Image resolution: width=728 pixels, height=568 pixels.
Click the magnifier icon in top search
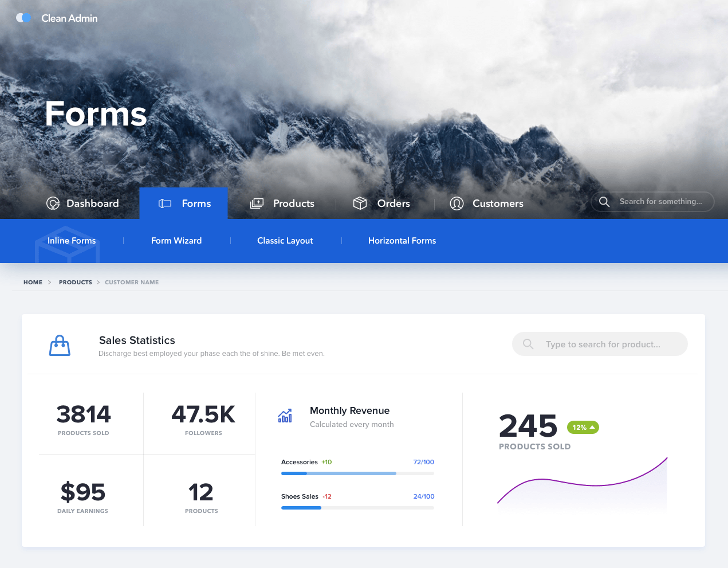pyautogui.click(x=604, y=202)
